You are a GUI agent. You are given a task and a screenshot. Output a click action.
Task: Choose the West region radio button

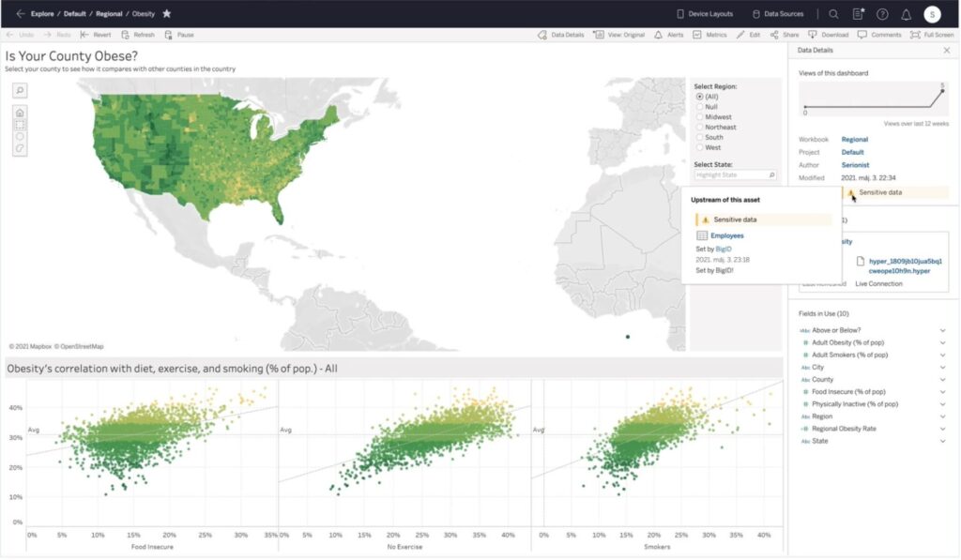tap(700, 147)
